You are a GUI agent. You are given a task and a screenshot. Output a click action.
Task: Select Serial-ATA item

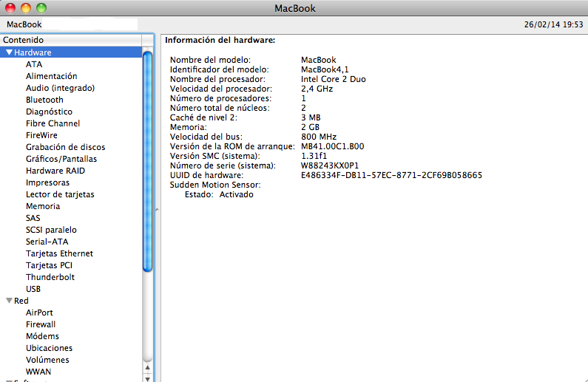point(47,242)
